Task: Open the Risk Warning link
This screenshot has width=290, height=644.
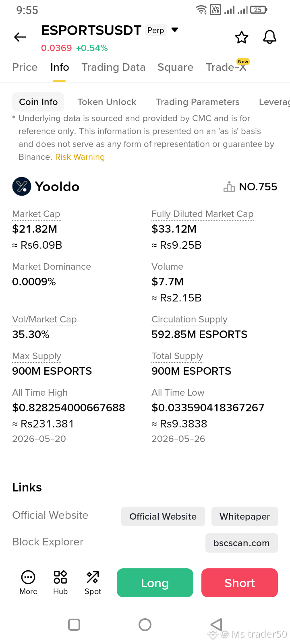Action: coord(80,157)
